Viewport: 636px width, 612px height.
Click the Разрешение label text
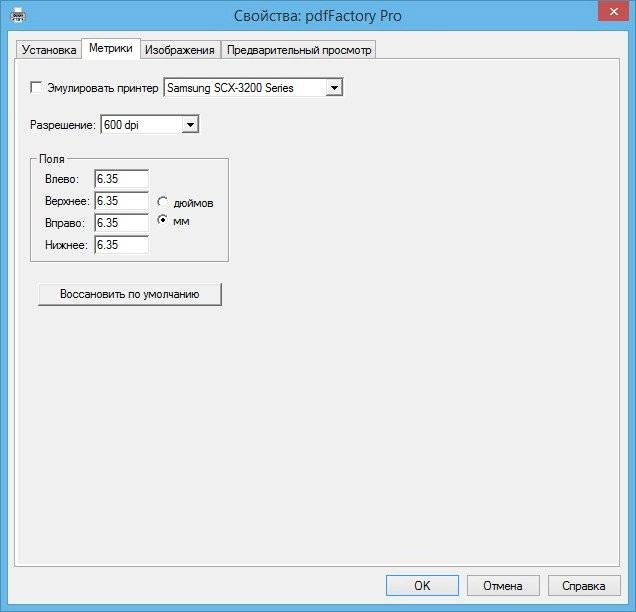tap(62, 125)
